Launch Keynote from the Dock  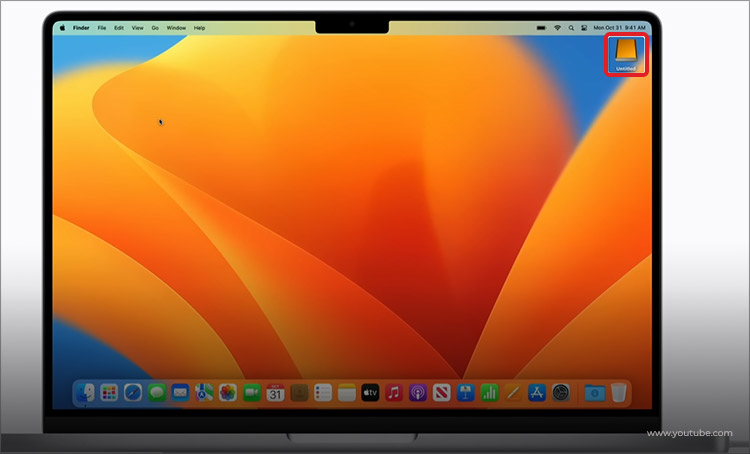[465, 393]
